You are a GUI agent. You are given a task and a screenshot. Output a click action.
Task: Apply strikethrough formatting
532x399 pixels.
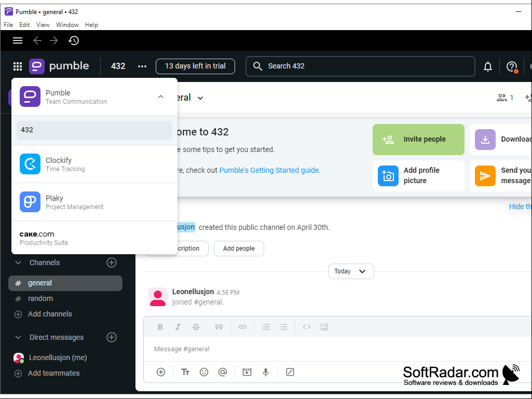tap(196, 327)
